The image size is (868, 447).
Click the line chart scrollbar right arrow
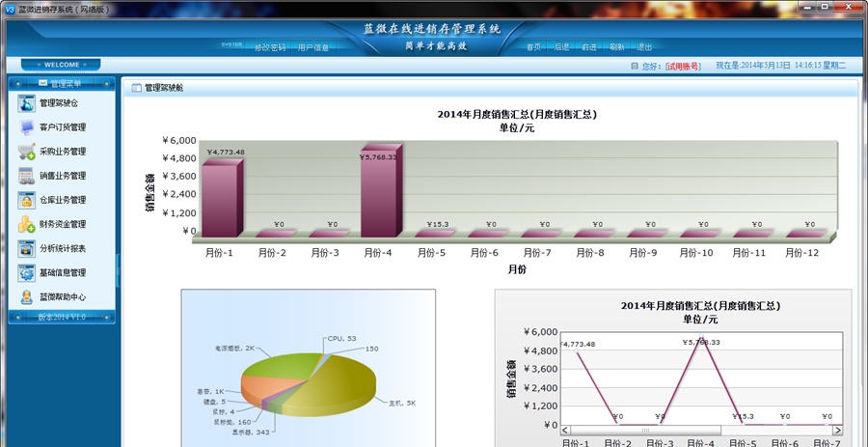[x=837, y=431]
